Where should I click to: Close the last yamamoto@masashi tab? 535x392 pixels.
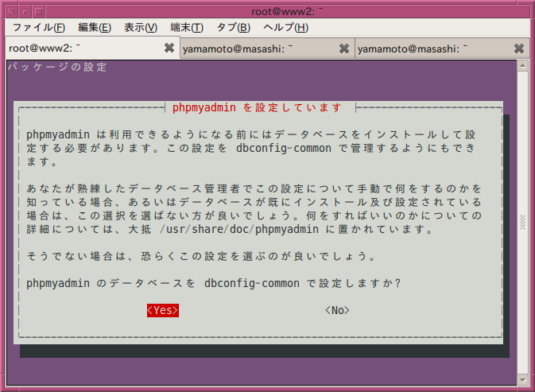click(519, 49)
